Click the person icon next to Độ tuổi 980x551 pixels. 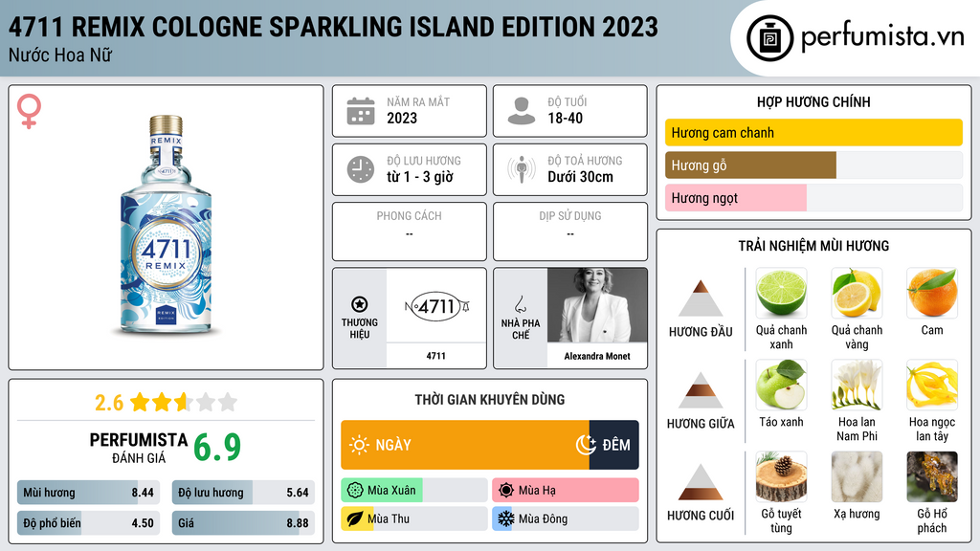(522, 111)
